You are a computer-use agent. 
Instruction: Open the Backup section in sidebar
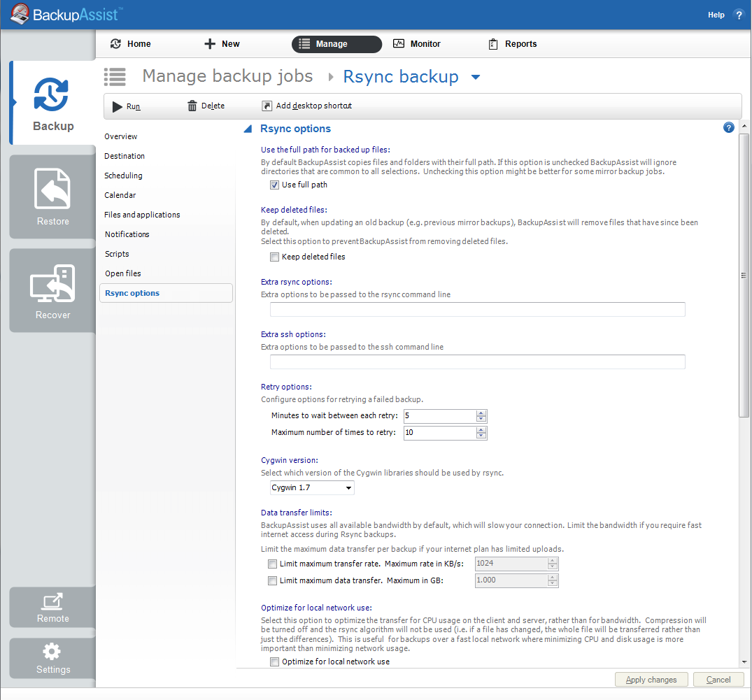(x=52, y=103)
